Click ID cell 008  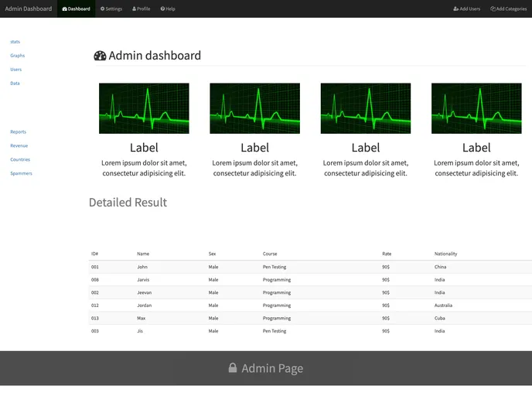[94, 280]
